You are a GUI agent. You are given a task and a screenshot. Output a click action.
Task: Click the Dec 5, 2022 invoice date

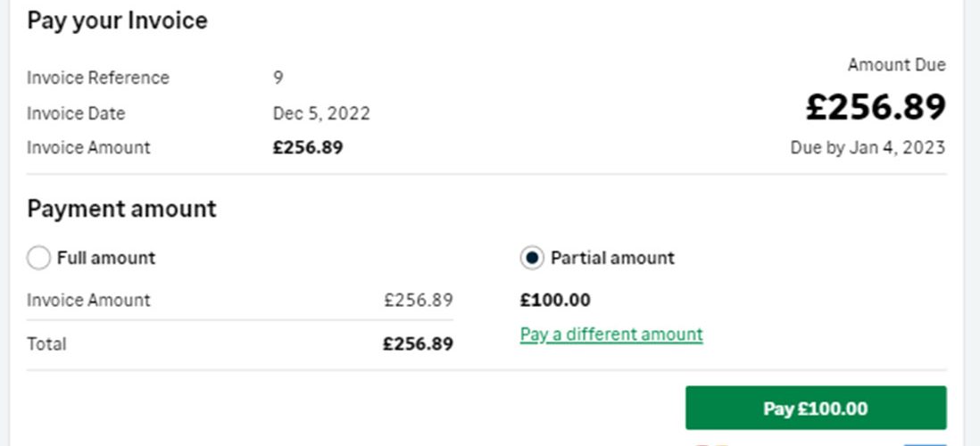(x=321, y=113)
